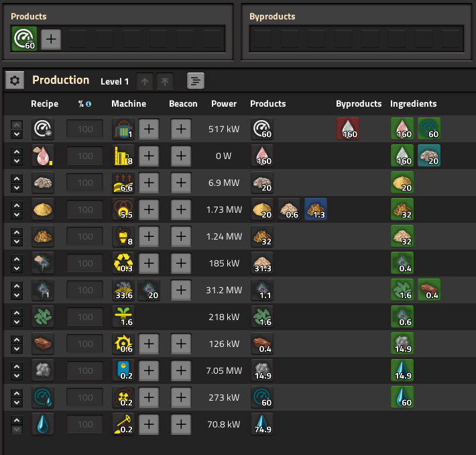Click the agricultural machine icon showing 1.6
The height and width of the screenshot is (455, 476).
123,317
